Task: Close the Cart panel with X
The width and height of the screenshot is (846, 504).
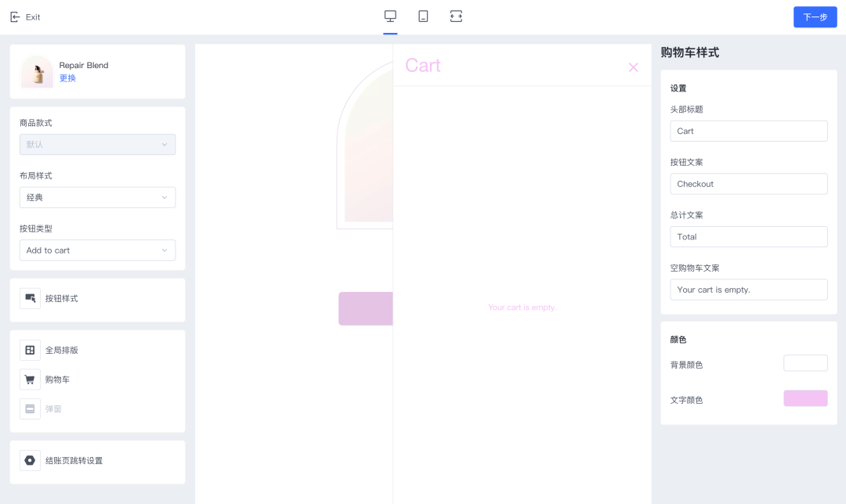Action: coord(633,67)
